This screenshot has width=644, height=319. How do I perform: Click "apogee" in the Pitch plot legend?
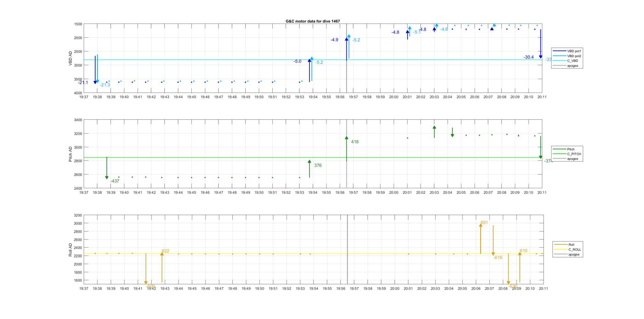tap(565, 159)
